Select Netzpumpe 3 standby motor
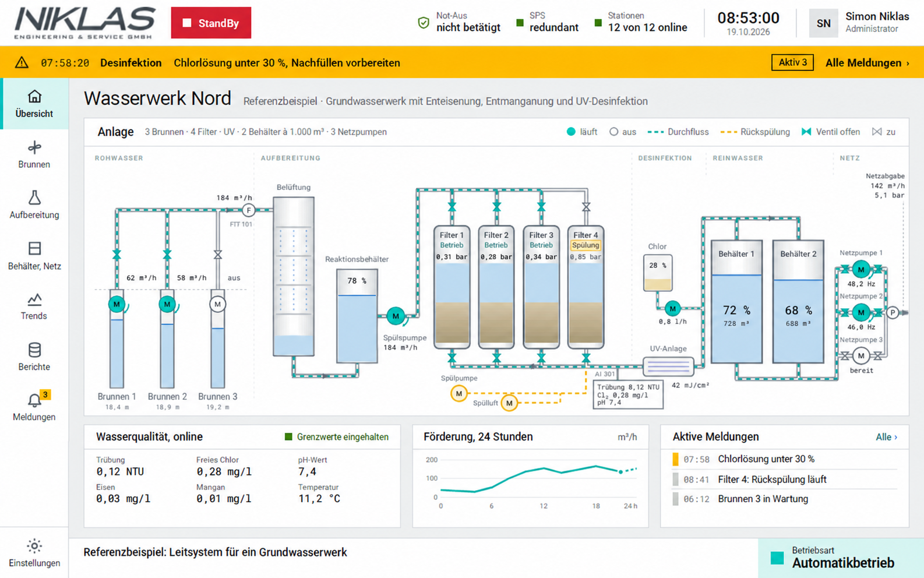Image resolution: width=924 pixels, height=578 pixels. tap(861, 355)
